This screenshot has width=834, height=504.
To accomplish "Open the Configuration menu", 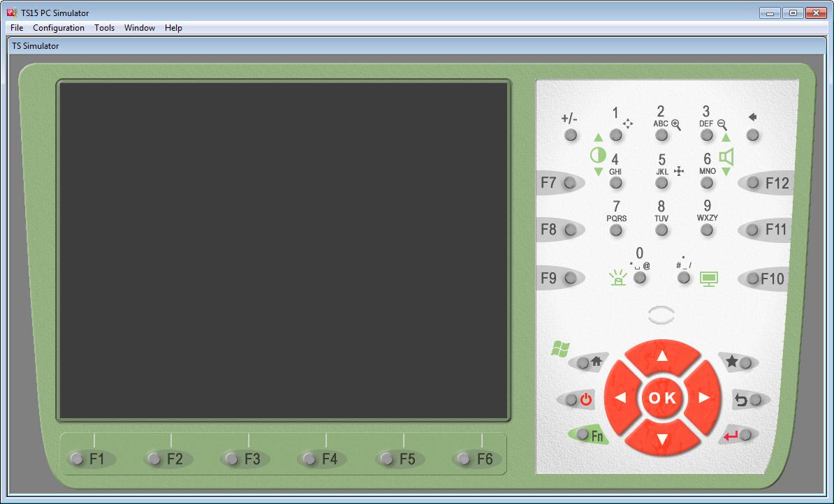I will click(59, 28).
